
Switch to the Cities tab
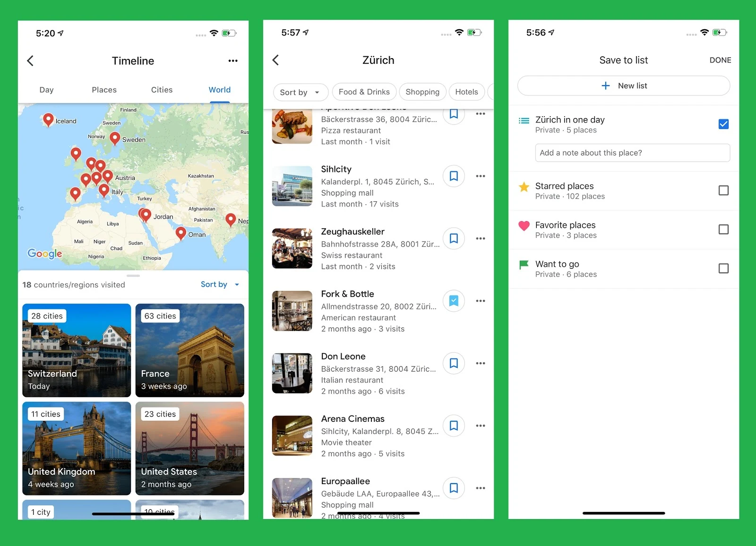pos(162,90)
